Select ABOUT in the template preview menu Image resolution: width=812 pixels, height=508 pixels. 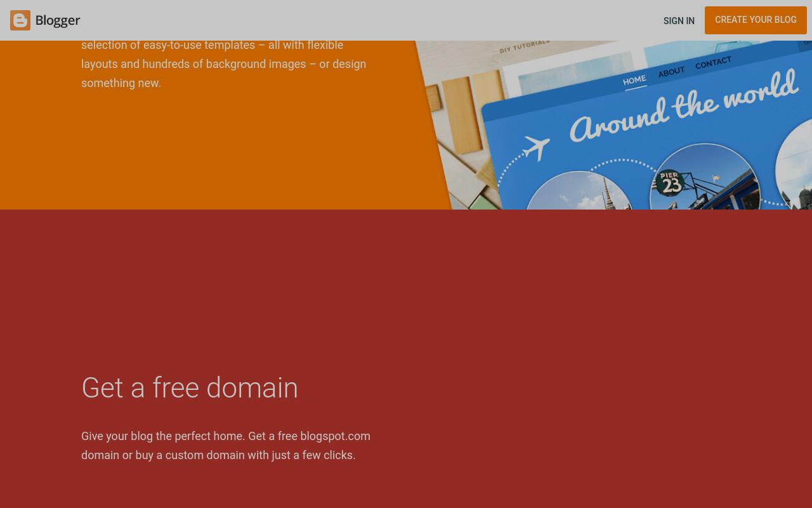671,72
